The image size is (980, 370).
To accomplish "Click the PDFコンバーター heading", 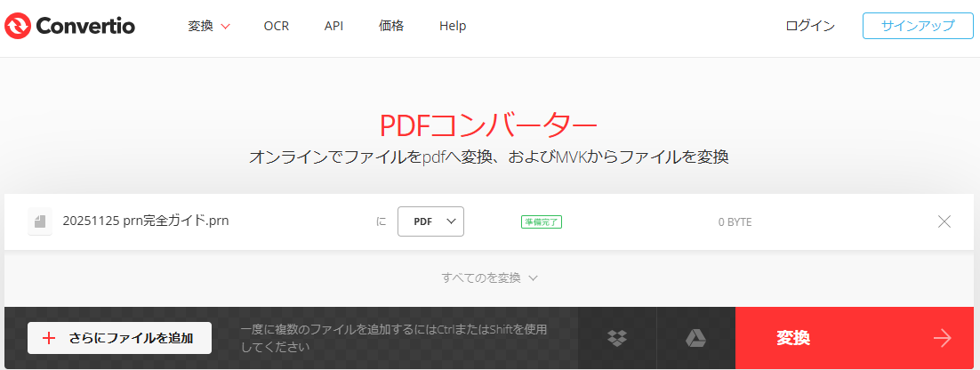I will click(x=489, y=125).
